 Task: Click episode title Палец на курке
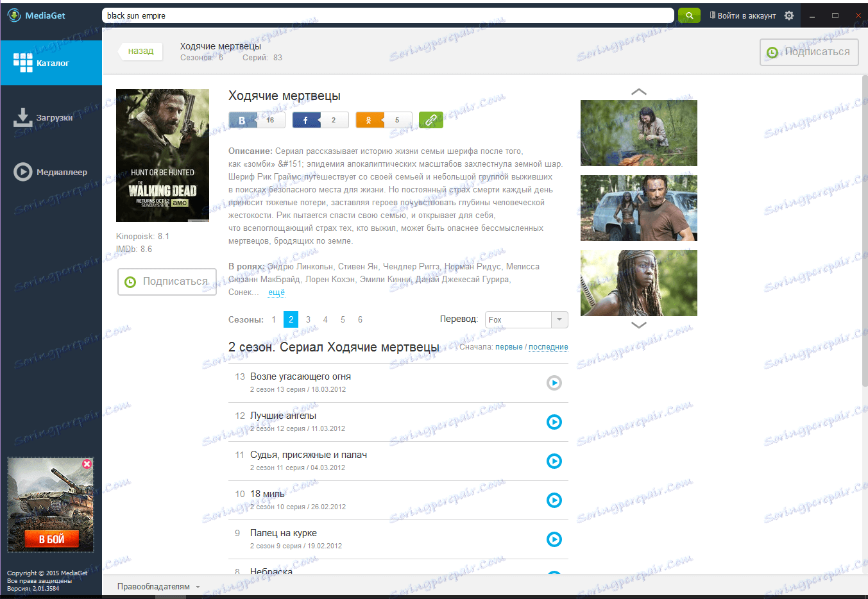(283, 533)
